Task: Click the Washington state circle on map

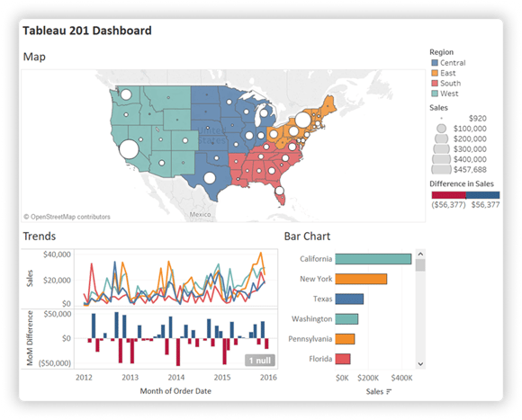Action: click(126, 94)
